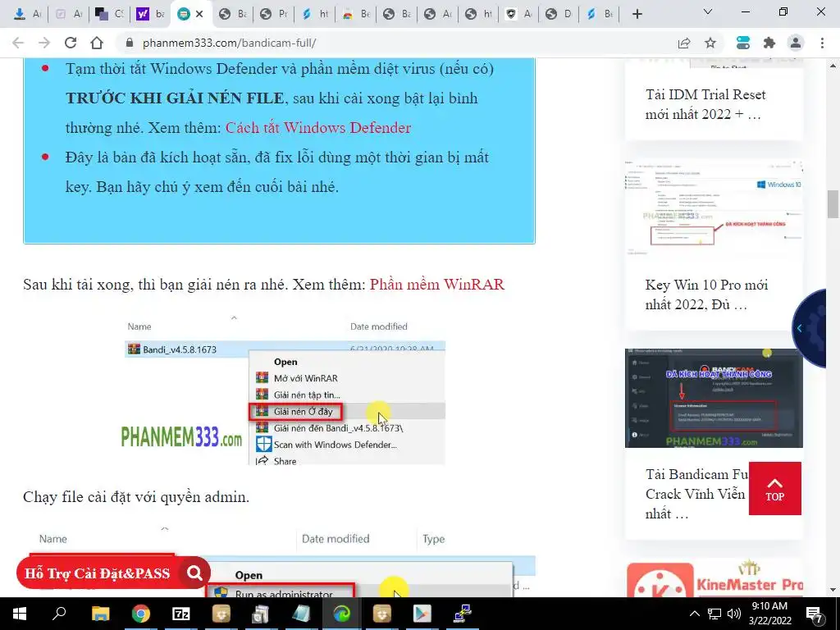Open the Edge-like swirl taskbar icon

pos(342,614)
